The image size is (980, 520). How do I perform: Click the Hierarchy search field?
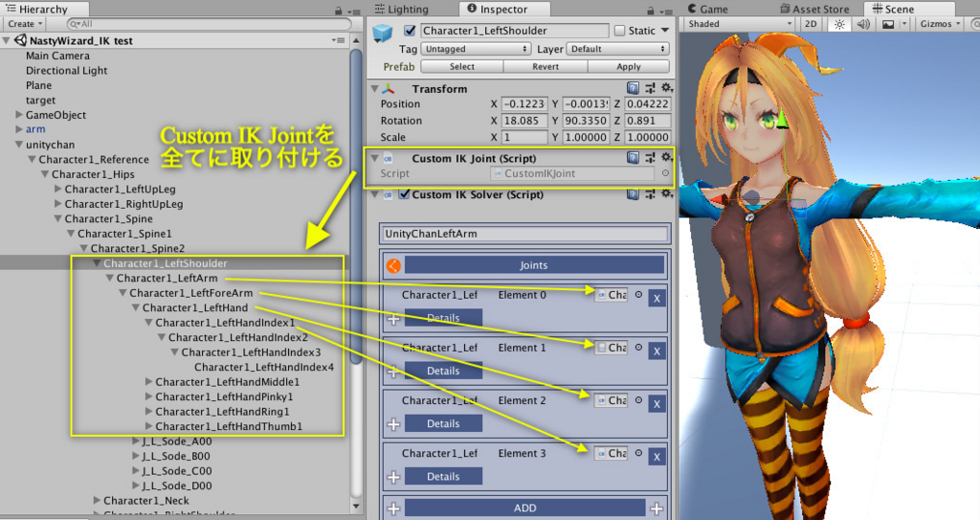[210, 24]
